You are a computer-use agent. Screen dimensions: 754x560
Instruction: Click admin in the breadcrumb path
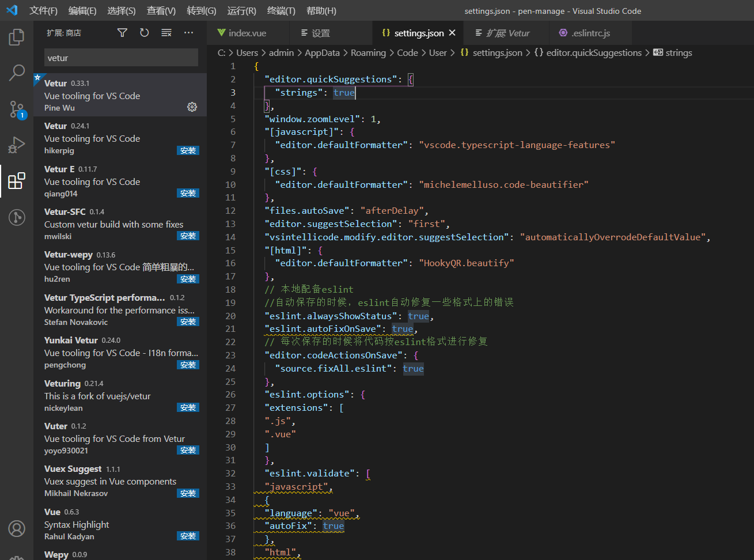[281, 52]
